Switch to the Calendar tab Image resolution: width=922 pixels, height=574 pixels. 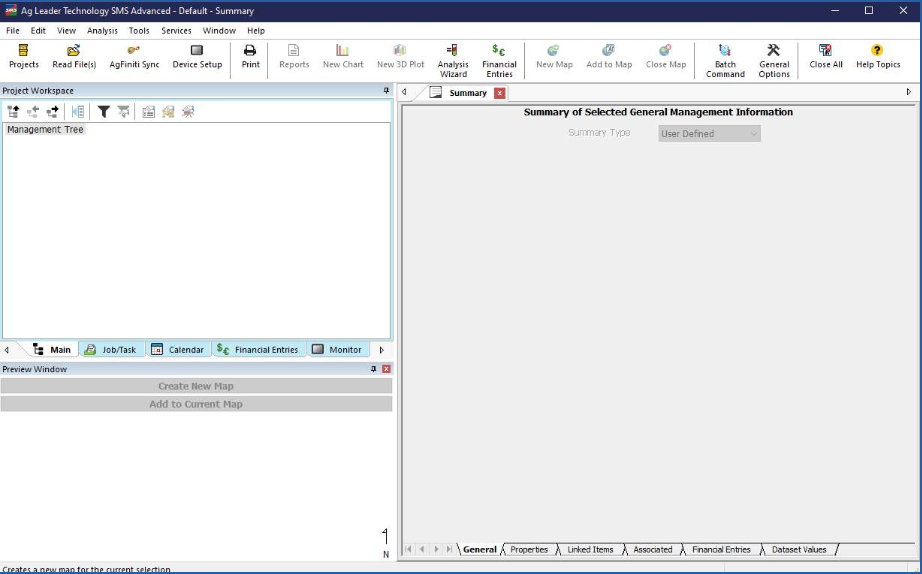pyautogui.click(x=178, y=349)
